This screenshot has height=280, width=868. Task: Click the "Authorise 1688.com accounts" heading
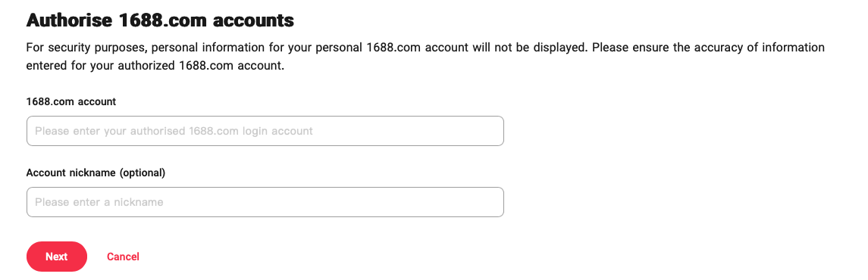(160, 20)
